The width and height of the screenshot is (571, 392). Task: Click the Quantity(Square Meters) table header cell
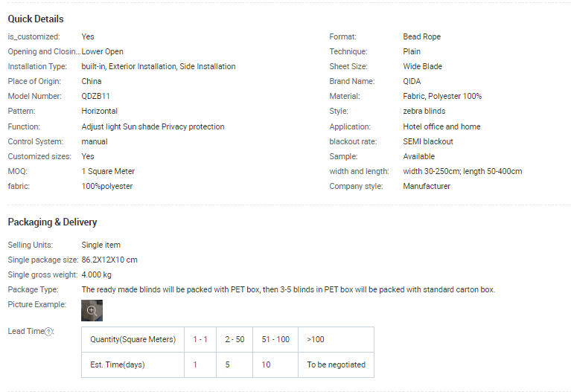click(x=133, y=339)
